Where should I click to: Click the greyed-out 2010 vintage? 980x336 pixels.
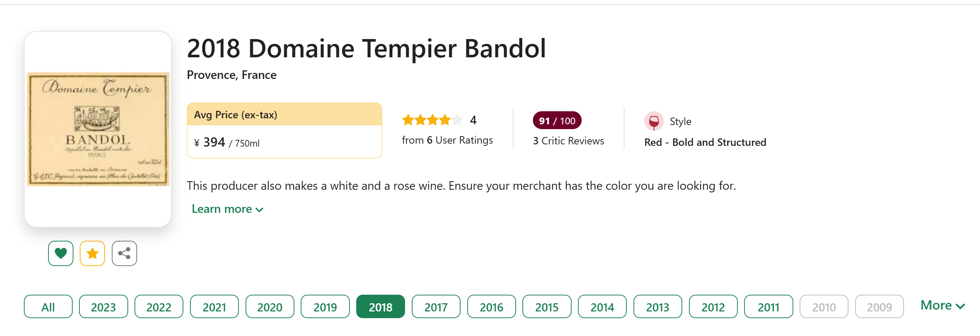coord(824,307)
